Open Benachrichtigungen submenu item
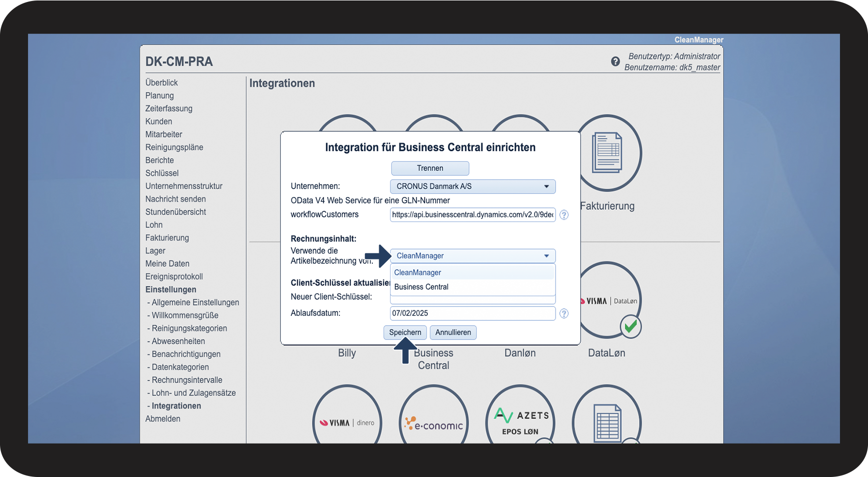 pos(186,354)
